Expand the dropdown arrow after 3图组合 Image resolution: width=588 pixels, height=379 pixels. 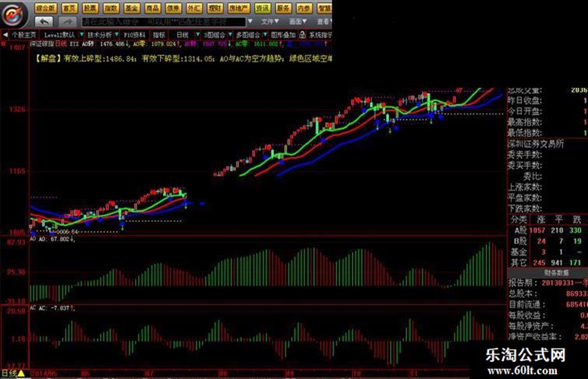pyautogui.click(x=230, y=34)
